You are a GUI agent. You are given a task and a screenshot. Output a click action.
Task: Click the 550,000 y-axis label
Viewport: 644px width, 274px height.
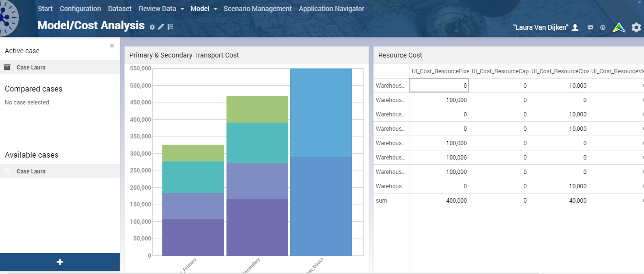point(140,68)
